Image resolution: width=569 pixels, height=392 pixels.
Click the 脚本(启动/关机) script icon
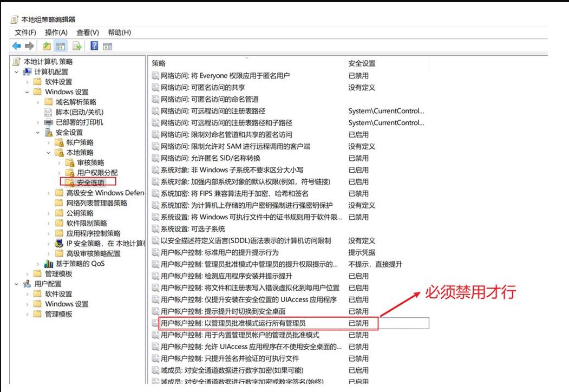point(49,112)
